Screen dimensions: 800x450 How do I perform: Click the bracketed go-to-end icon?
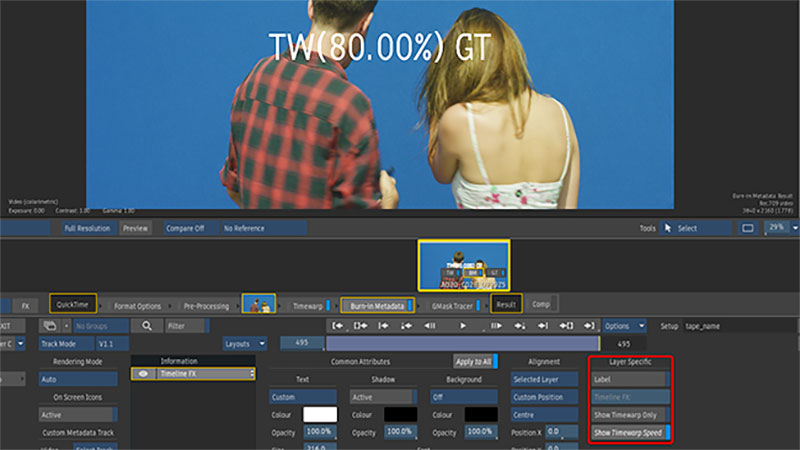click(x=566, y=326)
